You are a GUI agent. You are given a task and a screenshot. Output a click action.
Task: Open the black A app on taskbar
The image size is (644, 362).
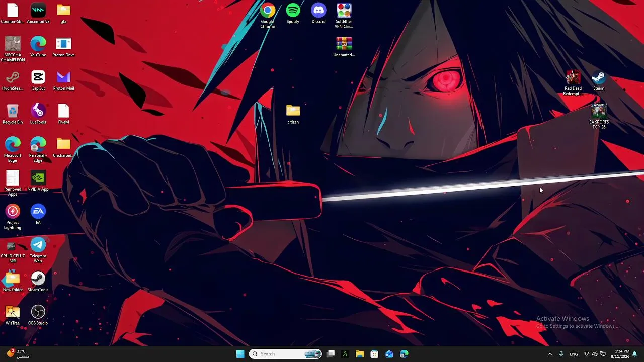tap(345, 354)
